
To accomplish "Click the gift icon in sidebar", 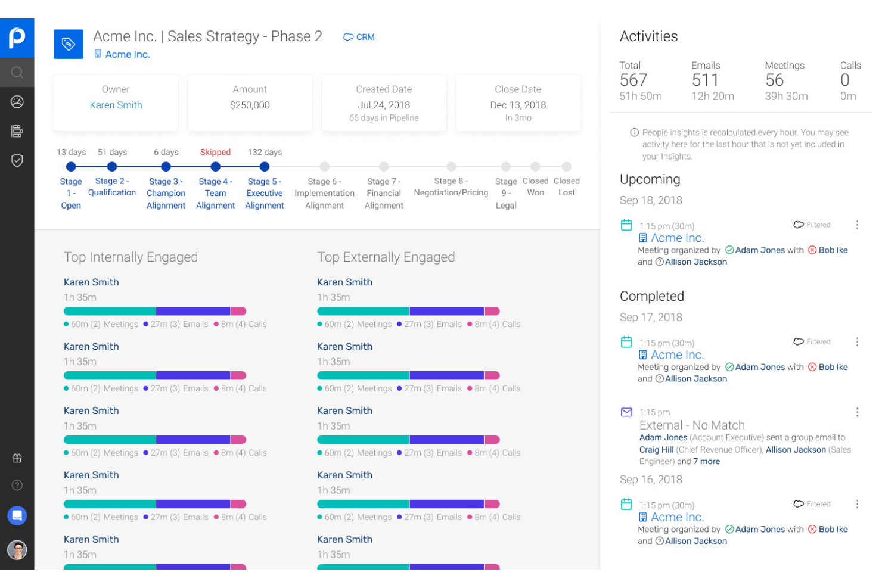I will [17, 458].
